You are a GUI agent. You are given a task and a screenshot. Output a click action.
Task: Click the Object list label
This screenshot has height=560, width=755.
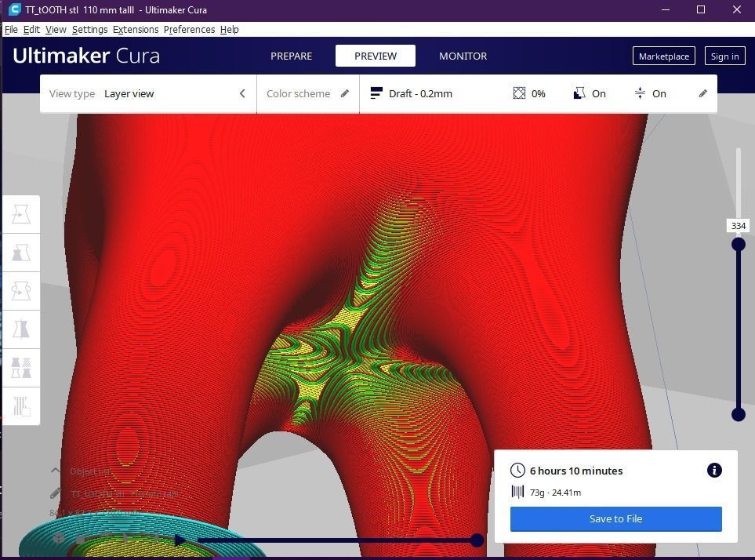(x=90, y=471)
